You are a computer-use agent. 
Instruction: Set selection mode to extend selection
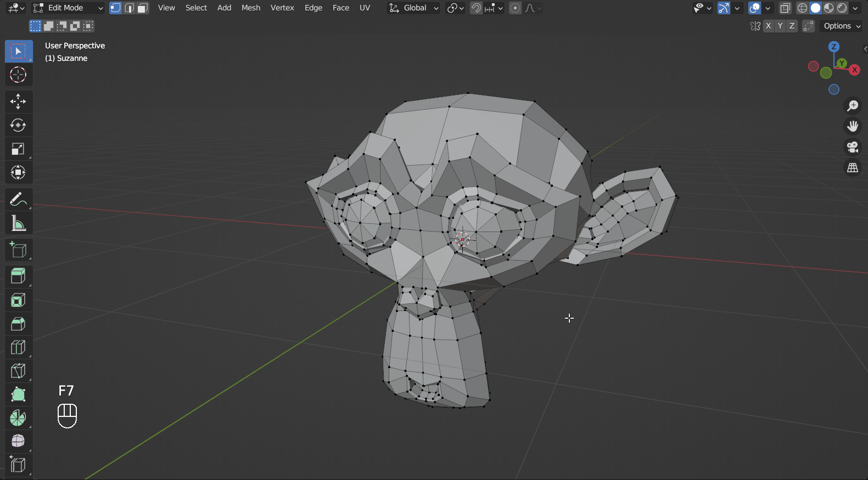tap(49, 26)
